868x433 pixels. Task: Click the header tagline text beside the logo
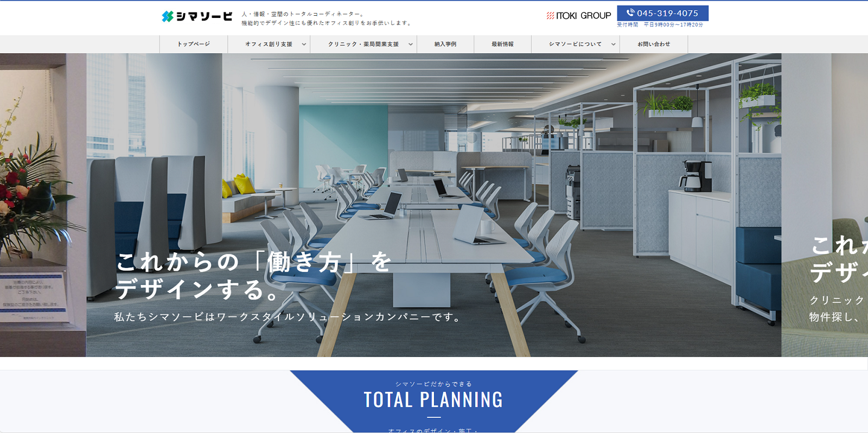pyautogui.click(x=325, y=18)
